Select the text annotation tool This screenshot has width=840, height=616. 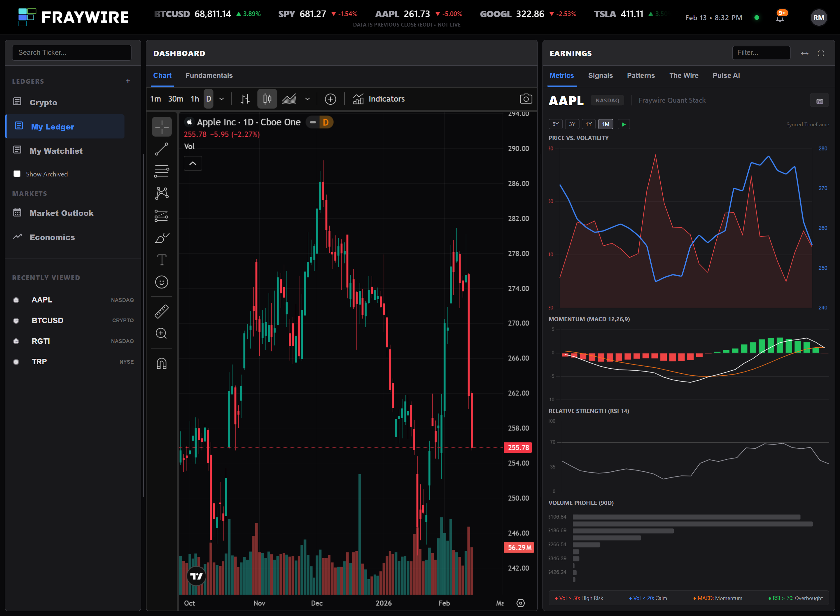162,260
